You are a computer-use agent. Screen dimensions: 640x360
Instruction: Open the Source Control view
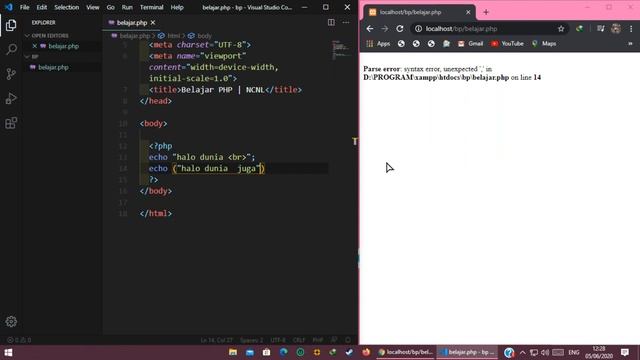[x=11, y=74]
